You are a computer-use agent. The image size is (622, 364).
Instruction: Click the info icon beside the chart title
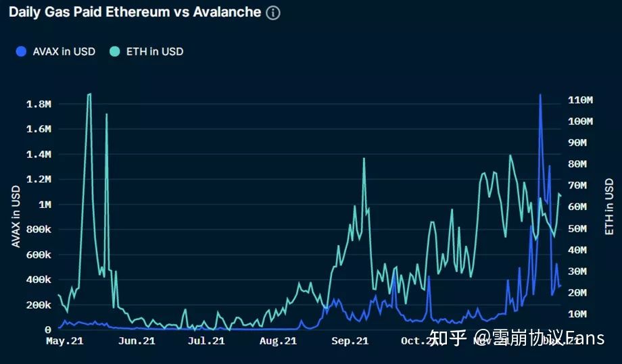[273, 13]
